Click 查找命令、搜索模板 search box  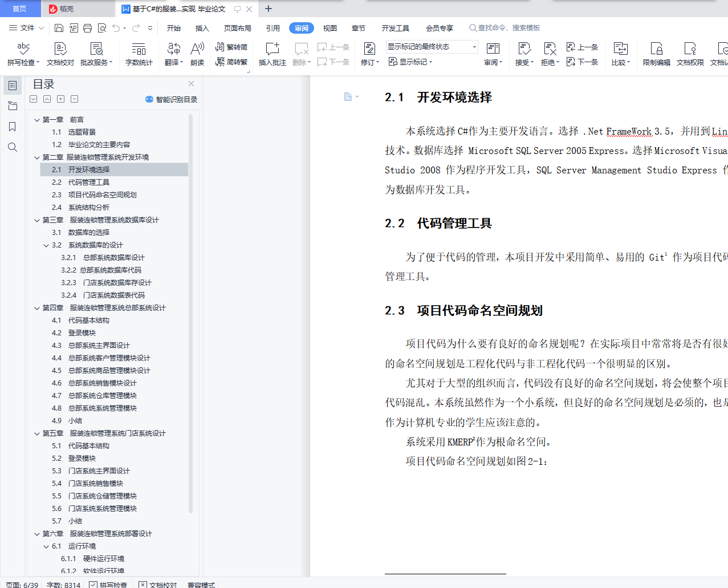pyautogui.click(x=505, y=28)
